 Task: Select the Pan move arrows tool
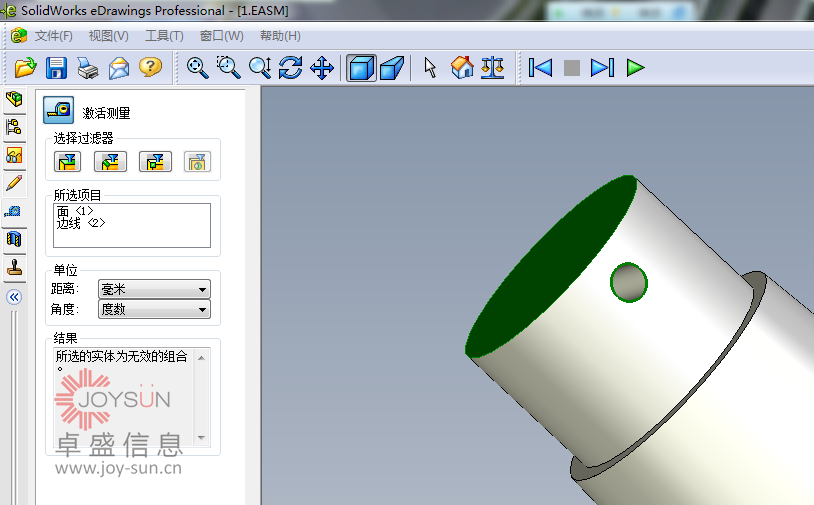tap(322, 67)
